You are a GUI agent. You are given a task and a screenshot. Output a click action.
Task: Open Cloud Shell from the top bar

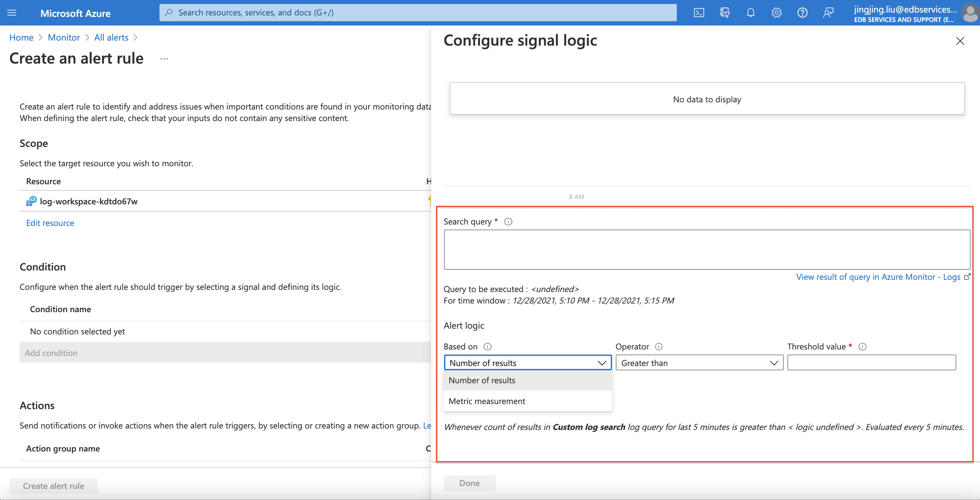[699, 13]
